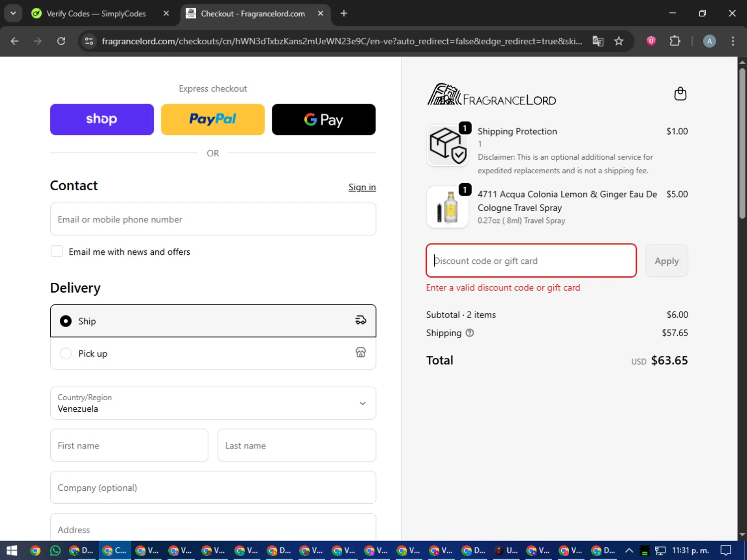Click the store icon in Pick up row

361,352
